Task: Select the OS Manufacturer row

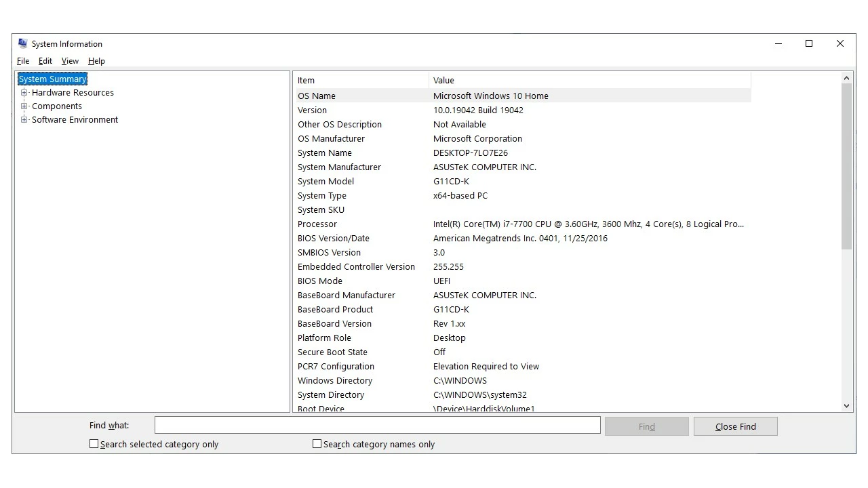Action: click(x=523, y=138)
